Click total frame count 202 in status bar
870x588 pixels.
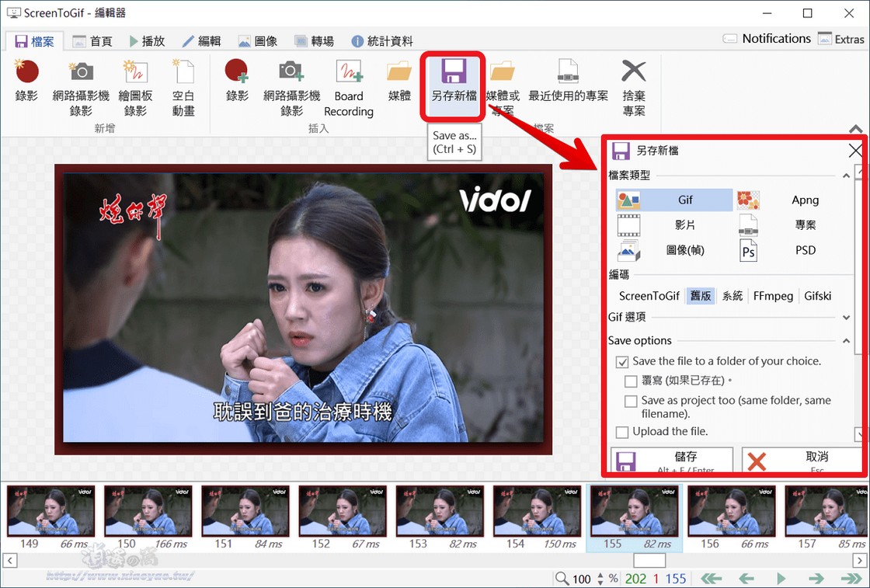635,579
